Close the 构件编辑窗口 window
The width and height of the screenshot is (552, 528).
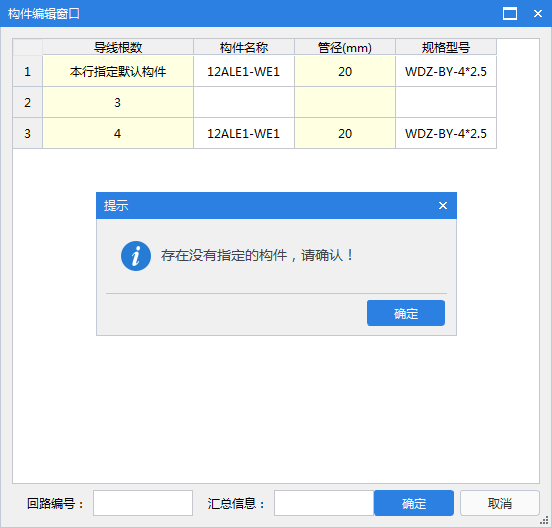tap(538, 14)
